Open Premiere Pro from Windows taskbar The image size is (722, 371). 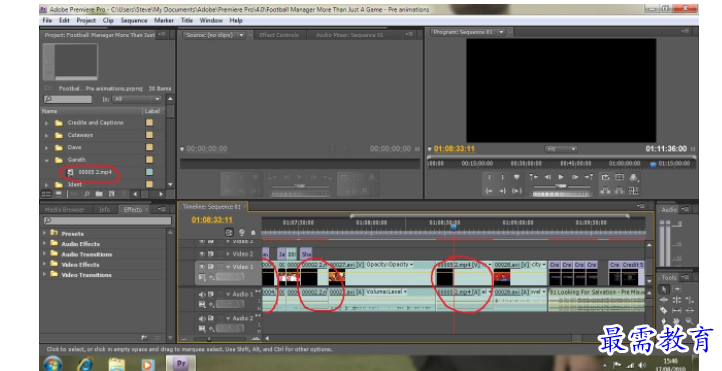point(181,364)
